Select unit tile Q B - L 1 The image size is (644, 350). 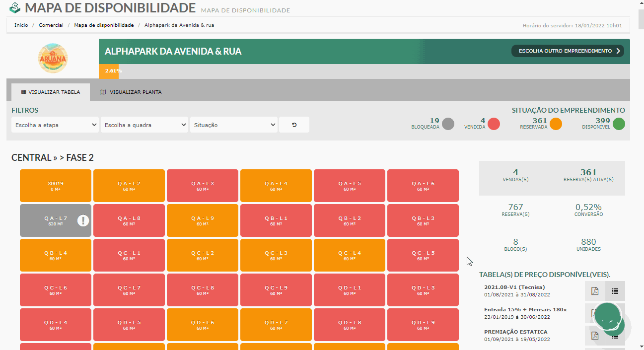tap(276, 220)
